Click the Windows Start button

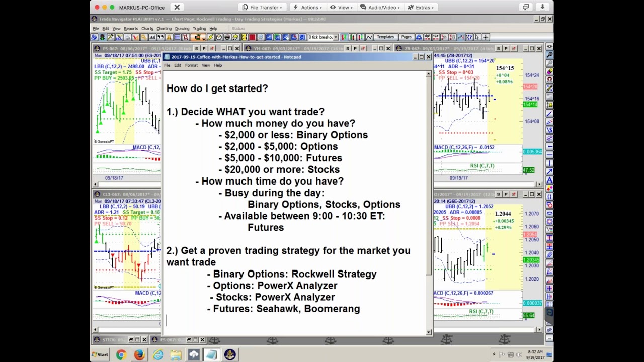[100, 355]
